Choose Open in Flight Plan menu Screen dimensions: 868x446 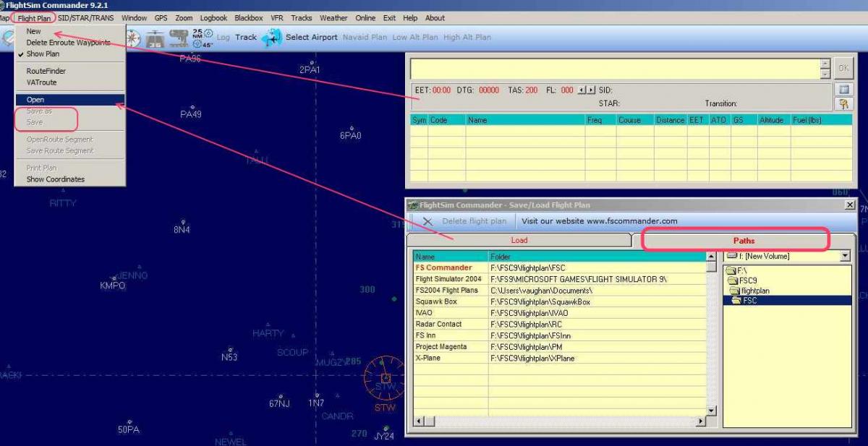pos(69,100)
